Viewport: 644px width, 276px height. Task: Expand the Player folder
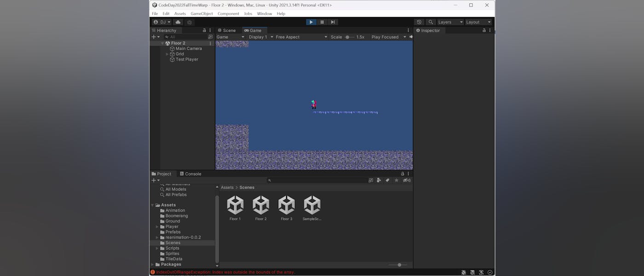[x=157, y=227]
